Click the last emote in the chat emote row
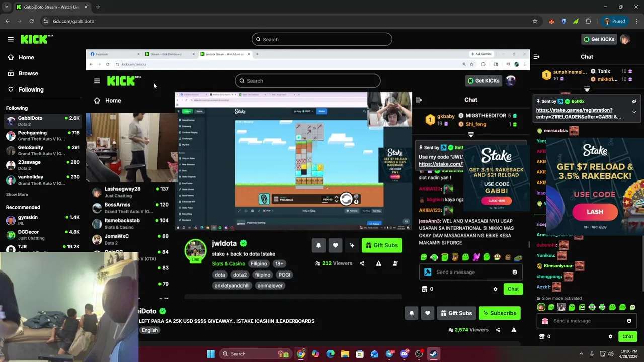The image size is (644, 362). click(632, 307)
